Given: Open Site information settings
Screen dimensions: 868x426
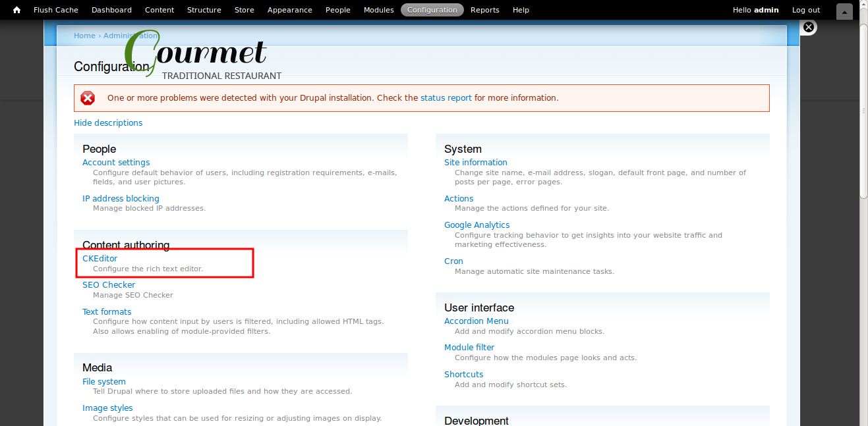Looking at the screenshot, I should coord(475,162).
